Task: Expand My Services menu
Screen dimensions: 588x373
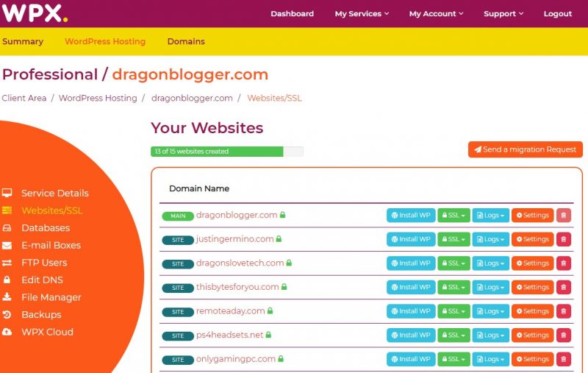Action: [362, 14]
